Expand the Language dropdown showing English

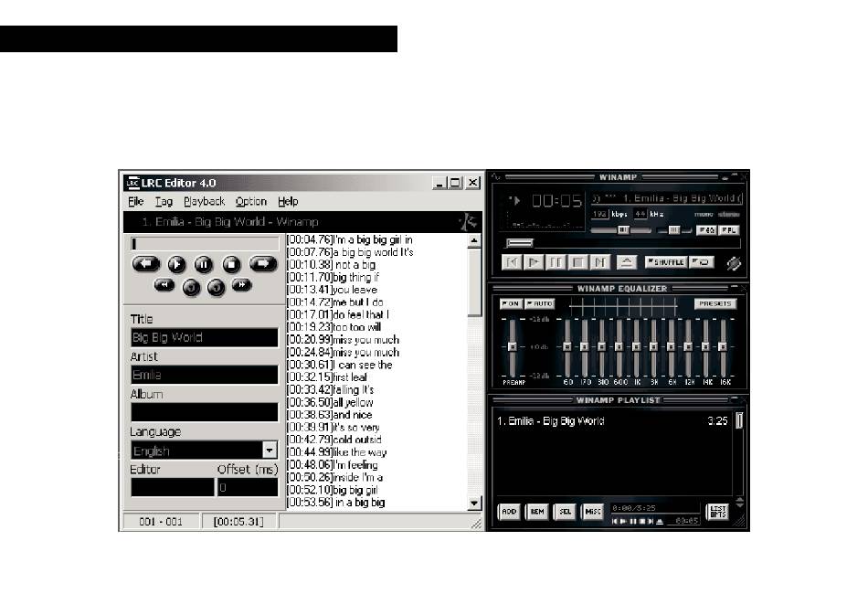tap(270, 450)
